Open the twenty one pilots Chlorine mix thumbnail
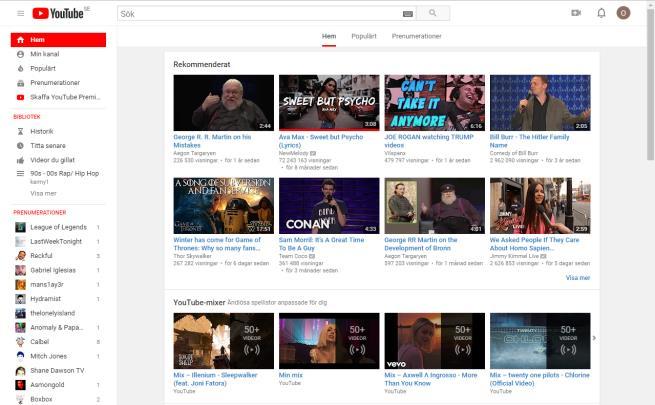655x405 pixels. coord(540,341)
